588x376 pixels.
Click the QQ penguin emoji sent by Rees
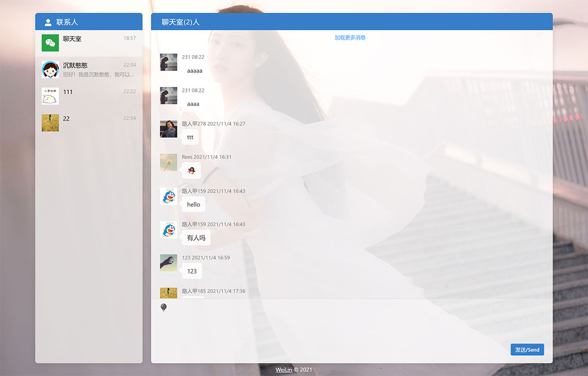[x=191, y=169]
